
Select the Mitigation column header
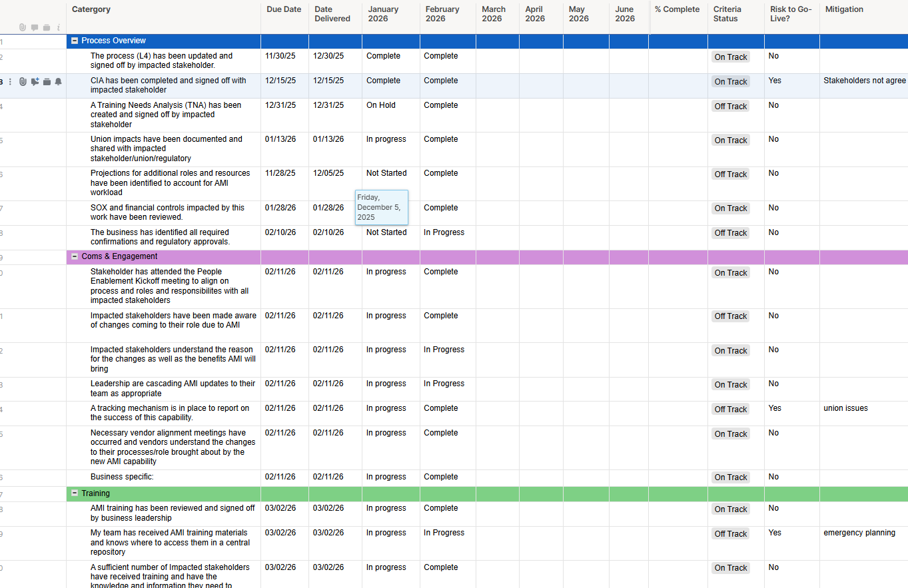(864, 17)
